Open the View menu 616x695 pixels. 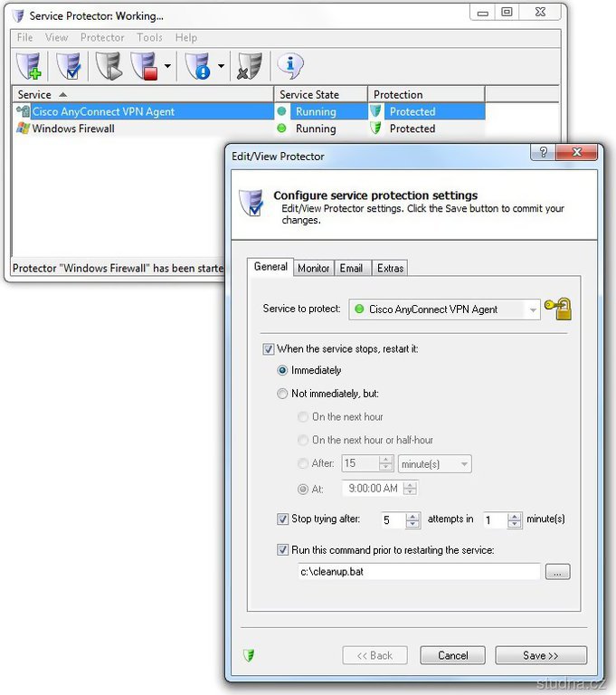pos(57,38)
